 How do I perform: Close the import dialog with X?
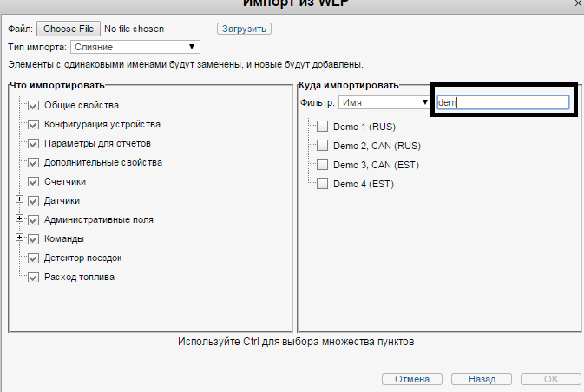tap(578, 4)
